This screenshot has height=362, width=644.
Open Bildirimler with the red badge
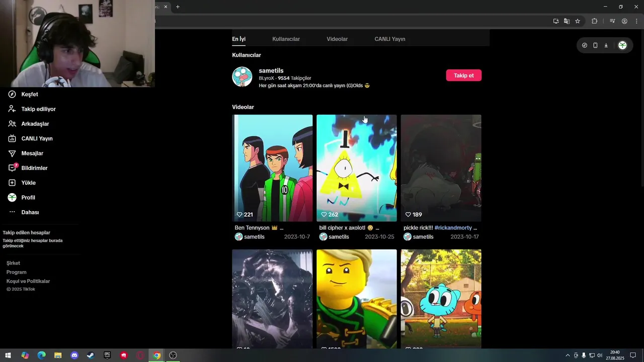34,168
